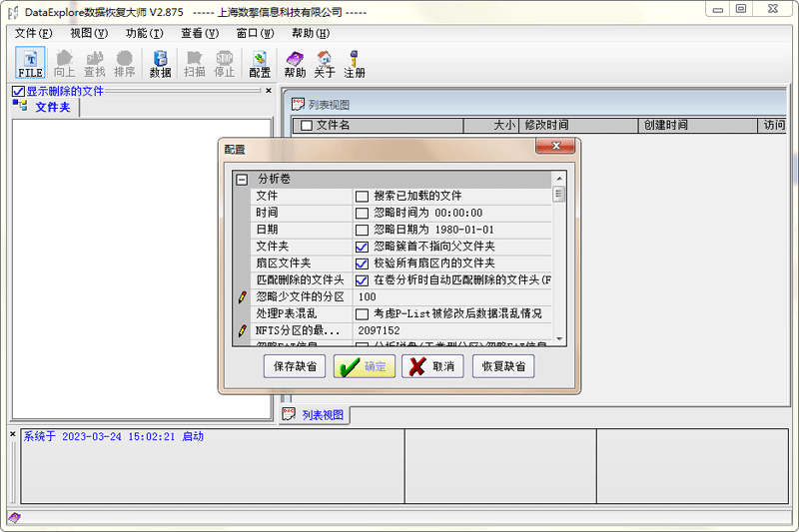Minimize the DataExplore window
Viewport: 799px width, 532px height.
click(x=717, y=9)
